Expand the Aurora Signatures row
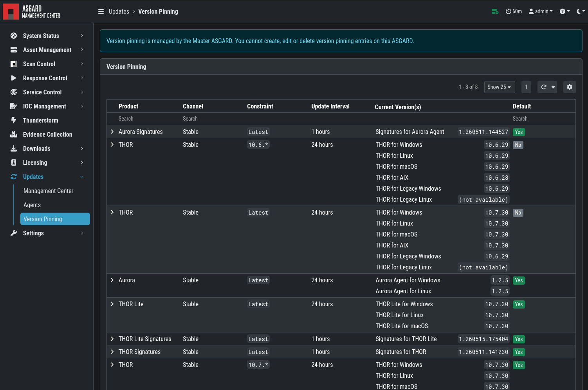 pyautogui.click(x=112, y=132)
